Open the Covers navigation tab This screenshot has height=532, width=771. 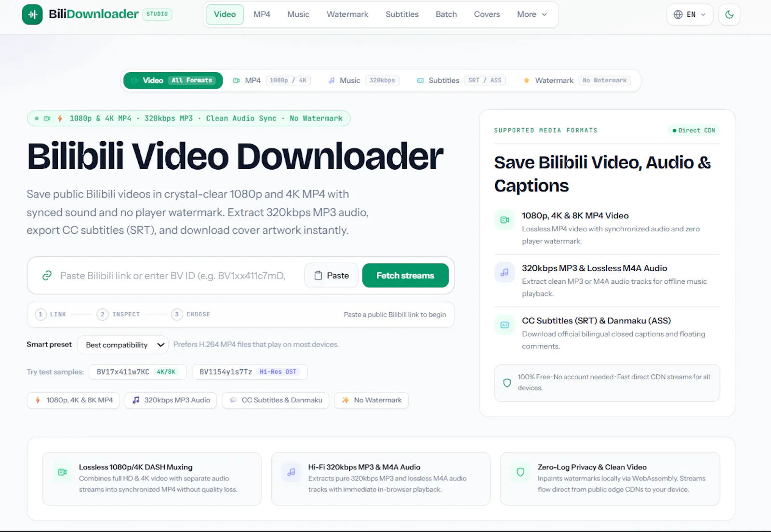[487, 14]
